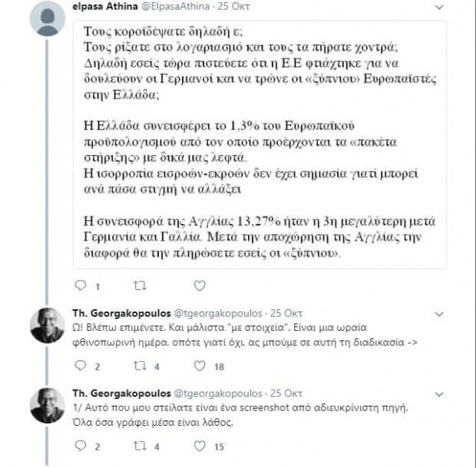Expand options menu on first Georgakopoulos tweet
476x468 pixels.
click(x=438, y=314)
